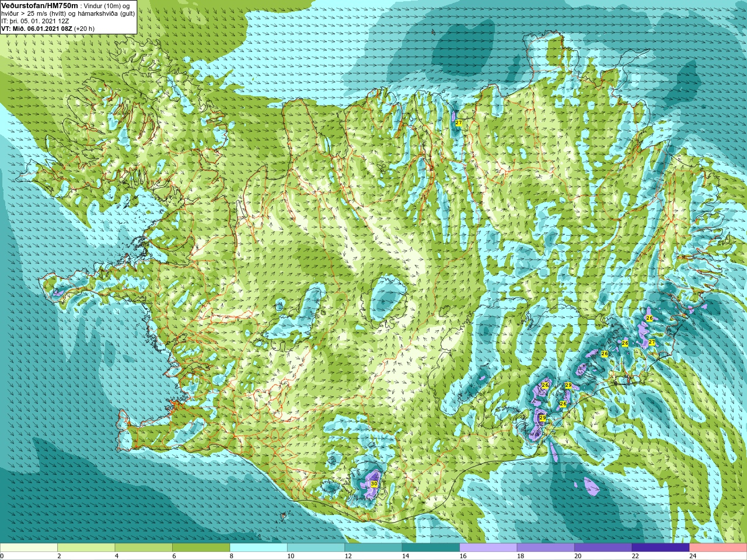This screenshot has width=747, height=560.
Task: Click the 4–6 m/s green legend swatch
Action: 144,548
